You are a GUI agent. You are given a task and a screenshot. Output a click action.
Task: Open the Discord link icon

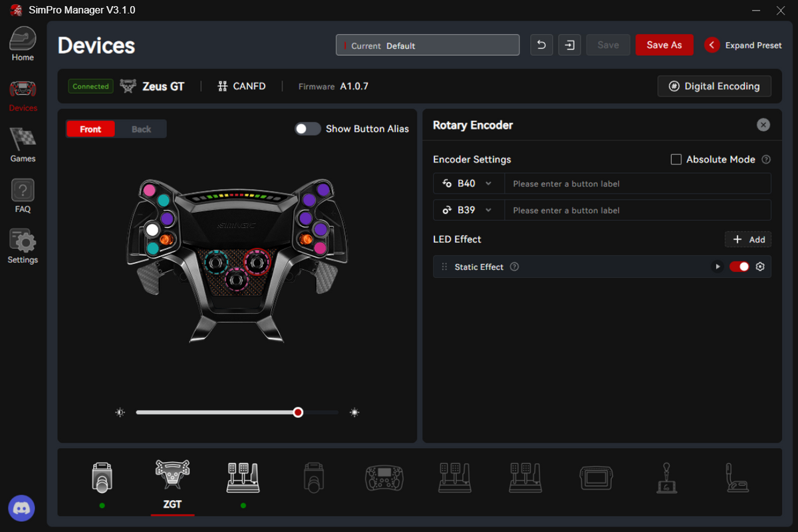[x=22, y=509]
